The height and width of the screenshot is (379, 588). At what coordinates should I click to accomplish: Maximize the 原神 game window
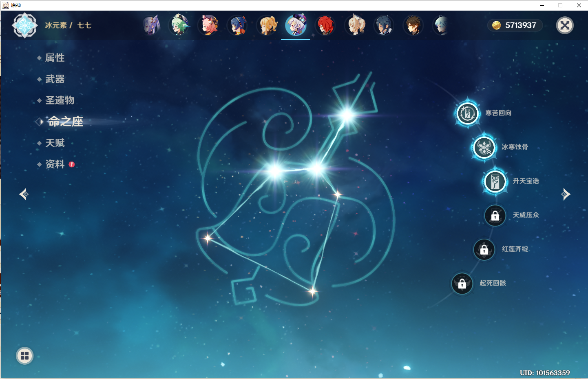pyautogui.click(x=560, y=5)
